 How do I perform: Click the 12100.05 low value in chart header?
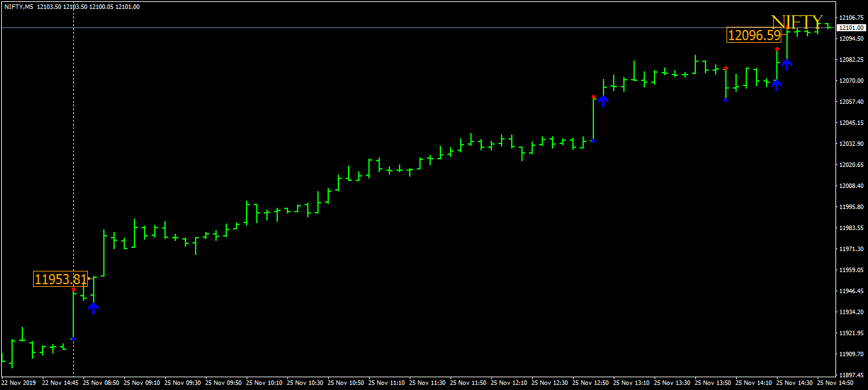pyautogui.click(x=101, y=6)
